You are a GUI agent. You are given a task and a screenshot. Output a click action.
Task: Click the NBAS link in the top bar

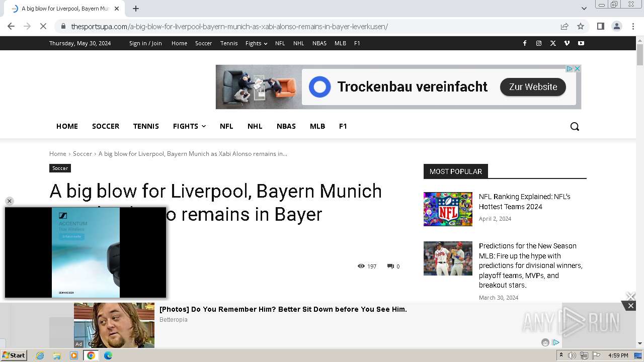(x=319, y=43)
